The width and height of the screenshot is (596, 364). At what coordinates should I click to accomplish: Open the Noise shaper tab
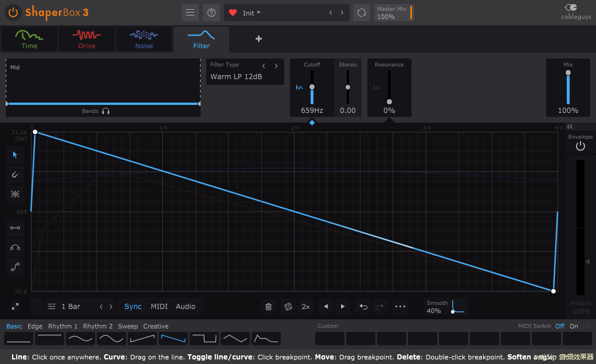click(x=144, y=39)
